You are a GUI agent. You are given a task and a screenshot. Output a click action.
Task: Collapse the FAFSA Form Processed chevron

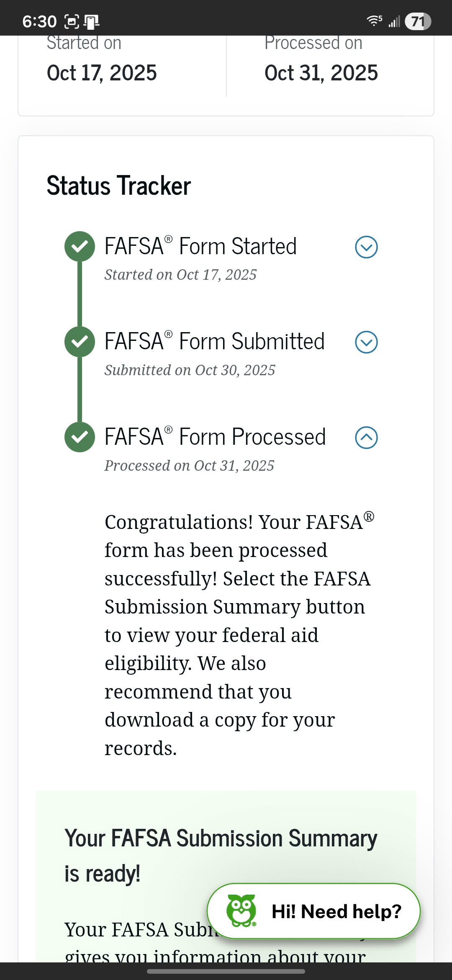366,438
